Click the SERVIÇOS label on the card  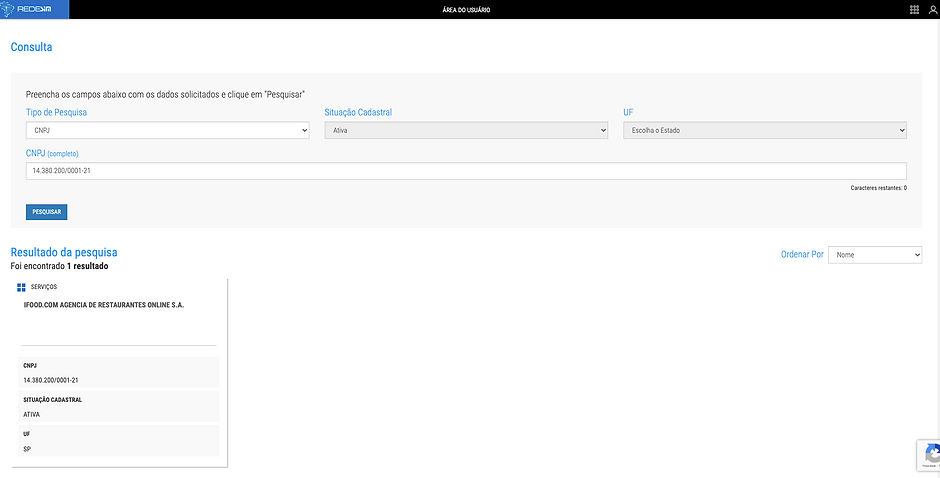click(x=44, y=287)
